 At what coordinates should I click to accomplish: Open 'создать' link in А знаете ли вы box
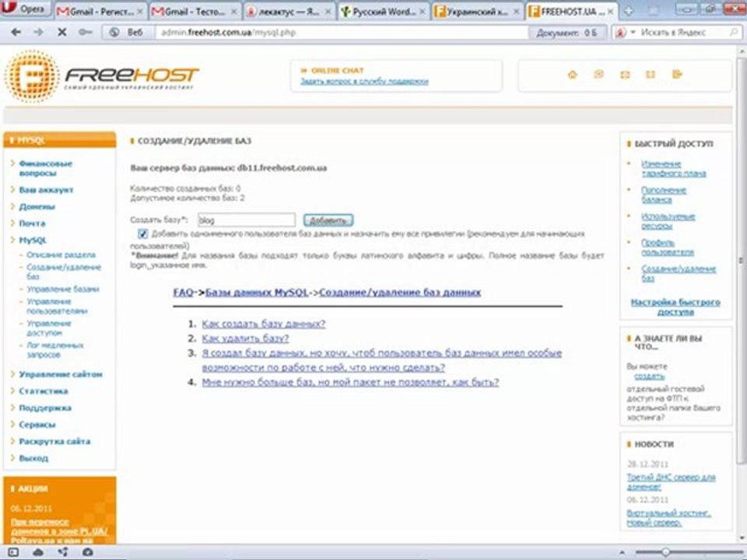coord(650,376)
